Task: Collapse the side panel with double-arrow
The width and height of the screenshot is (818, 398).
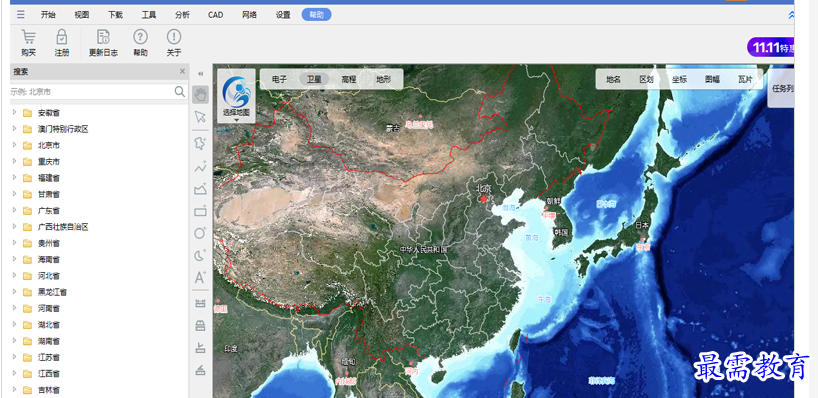Action: tap(200, 74)
